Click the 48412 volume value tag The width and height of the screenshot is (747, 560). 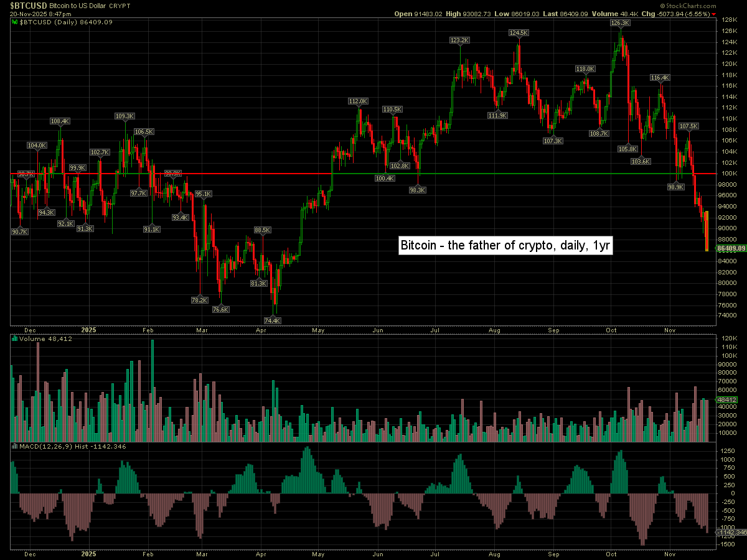click(x=726, y=399)
